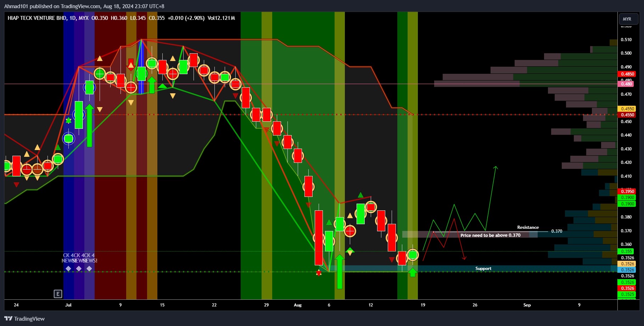Click the 19 date label on time axis

point(423,305)
